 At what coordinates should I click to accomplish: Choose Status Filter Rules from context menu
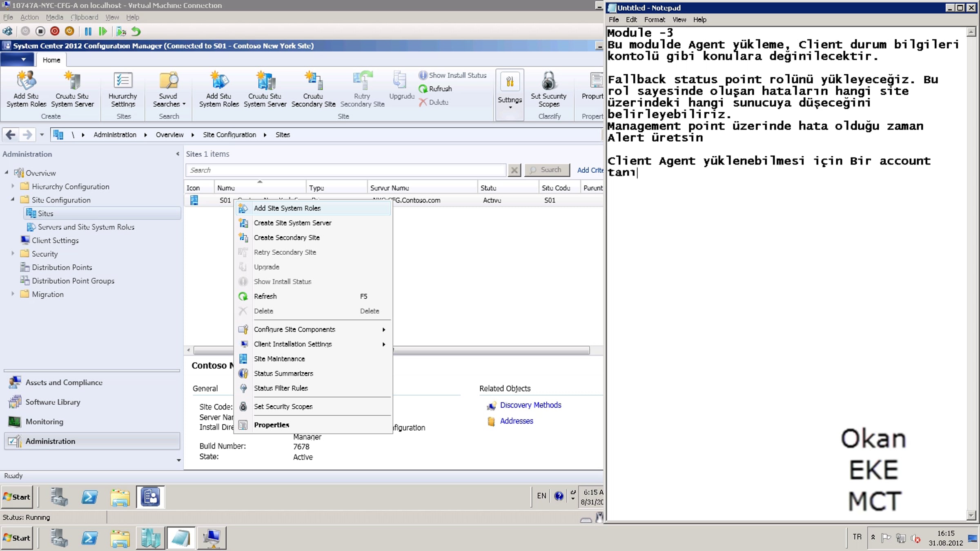pos(313,388)
